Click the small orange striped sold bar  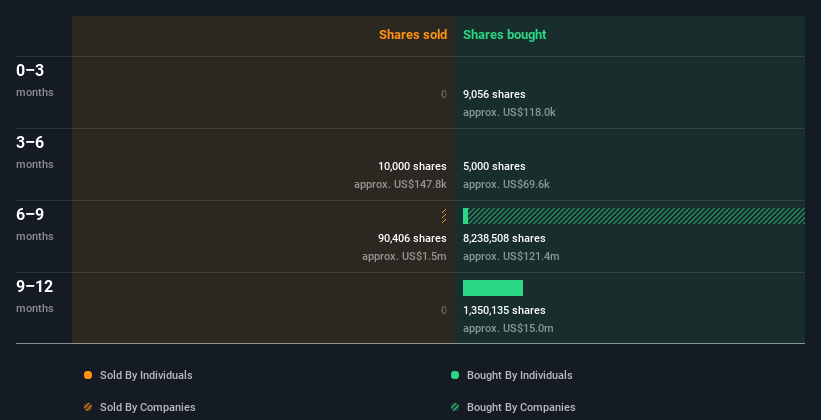click(444, 216)
